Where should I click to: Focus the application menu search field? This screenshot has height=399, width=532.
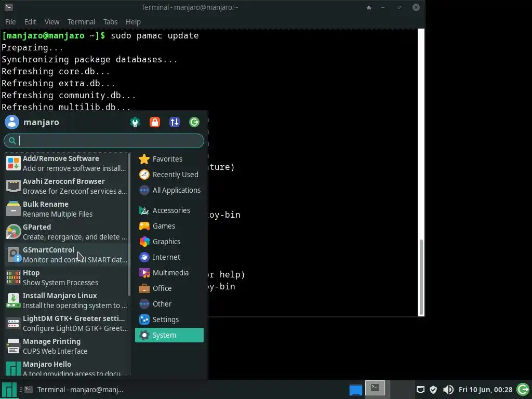point(104,141)
